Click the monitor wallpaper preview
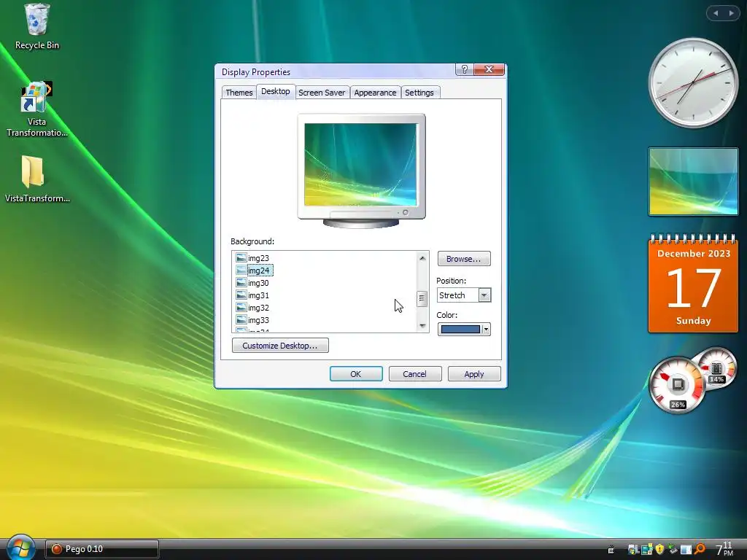 tap(360, 165)
